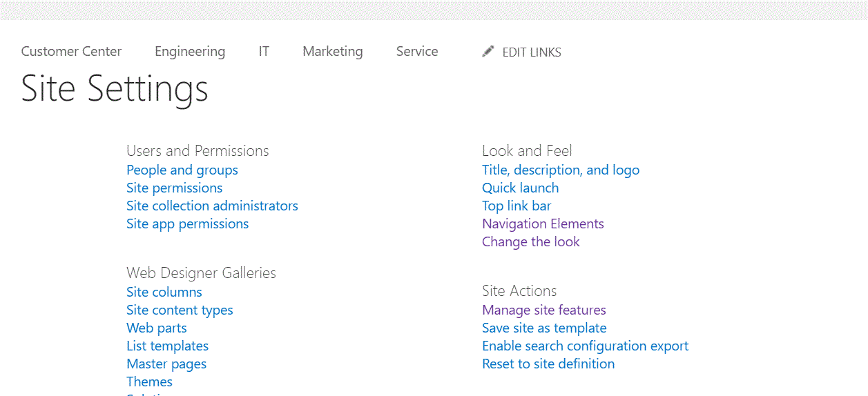
Task: Open Manage site features
Action: coord(544,310)
